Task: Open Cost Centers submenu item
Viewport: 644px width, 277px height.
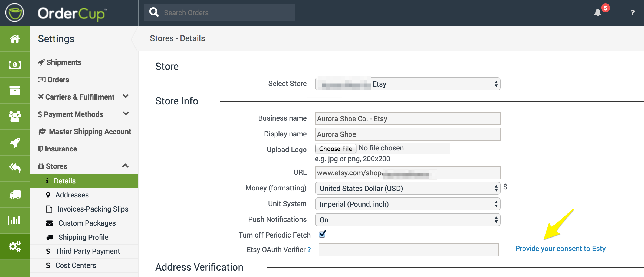Action: 84,265
